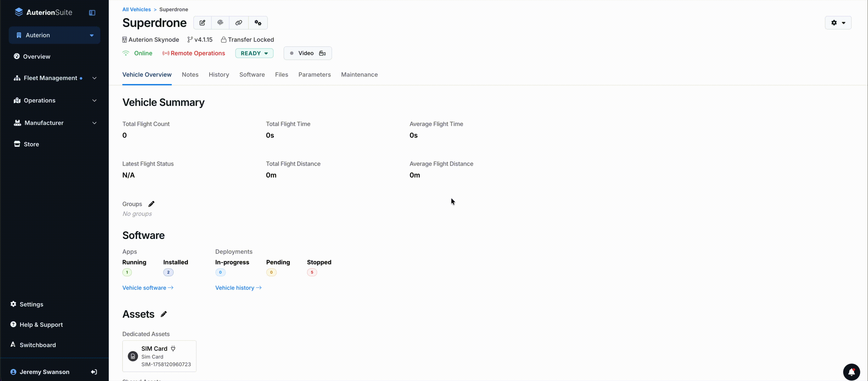Select the SIM Card asset card

159,356
